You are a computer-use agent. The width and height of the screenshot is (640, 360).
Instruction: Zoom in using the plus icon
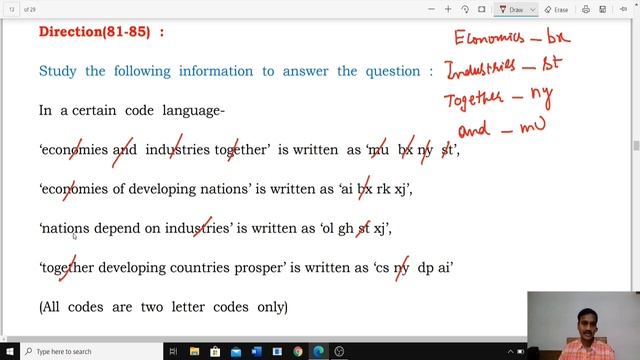(448, 9)
